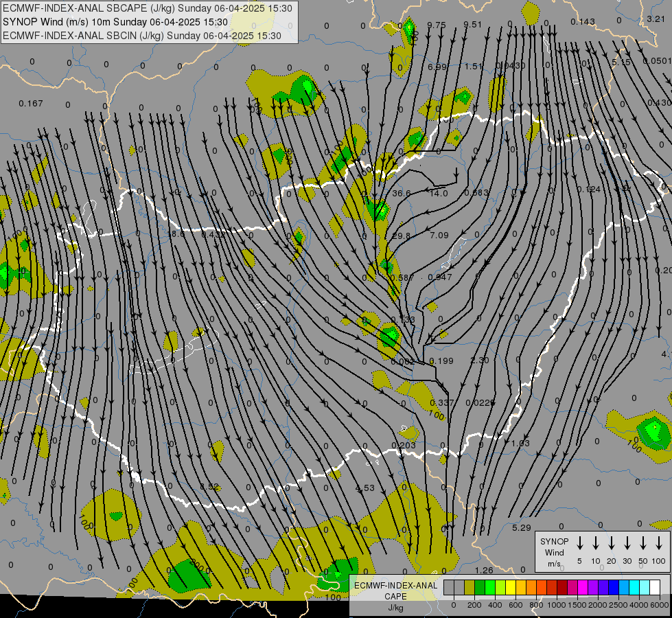Screen dimensions: 672x618
Task: Pick the olive swatch in CAPE legend
Action: coord(470,587)
